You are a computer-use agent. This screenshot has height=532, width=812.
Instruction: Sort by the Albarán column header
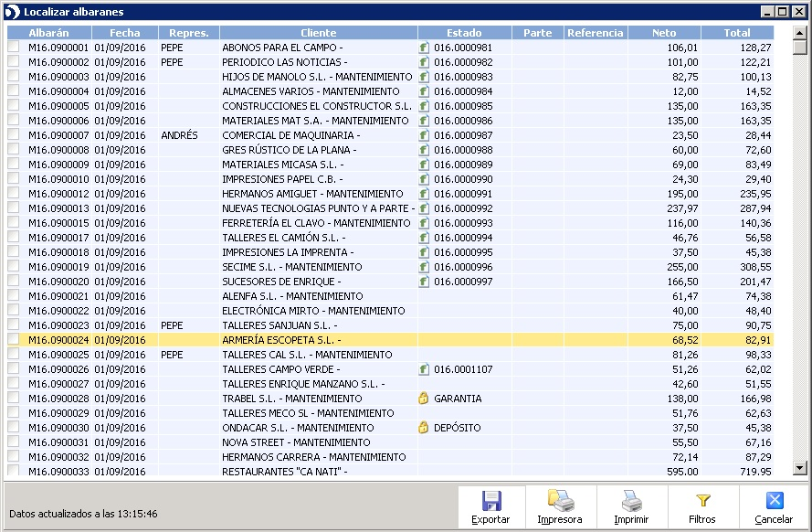[49, 33]
